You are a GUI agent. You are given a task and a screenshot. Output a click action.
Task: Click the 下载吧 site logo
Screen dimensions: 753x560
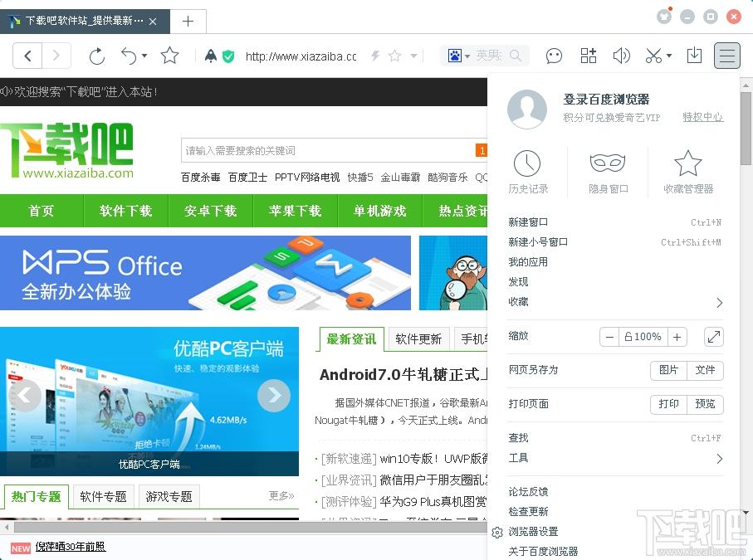click(x=66, y=150)
